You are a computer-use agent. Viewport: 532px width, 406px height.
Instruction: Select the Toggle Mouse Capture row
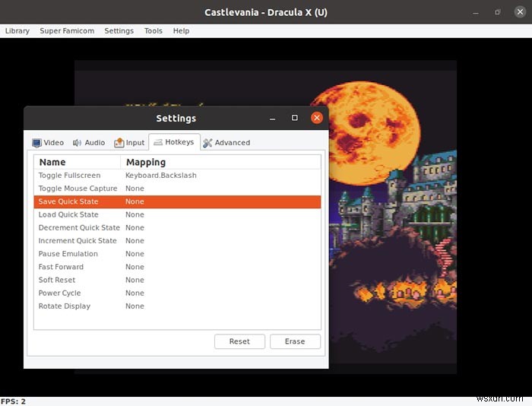pyautogui.click(x=177, y=189)
